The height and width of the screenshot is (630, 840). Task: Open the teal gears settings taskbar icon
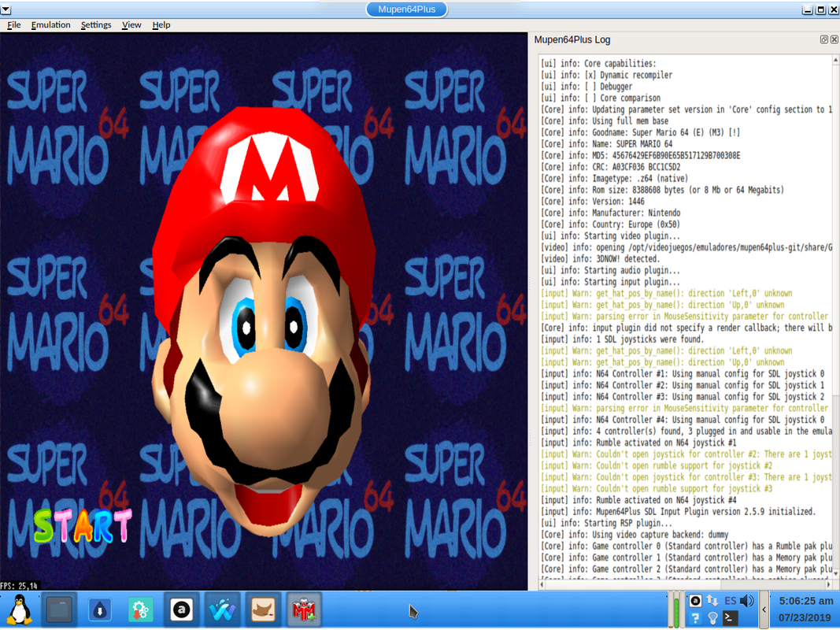140,610
